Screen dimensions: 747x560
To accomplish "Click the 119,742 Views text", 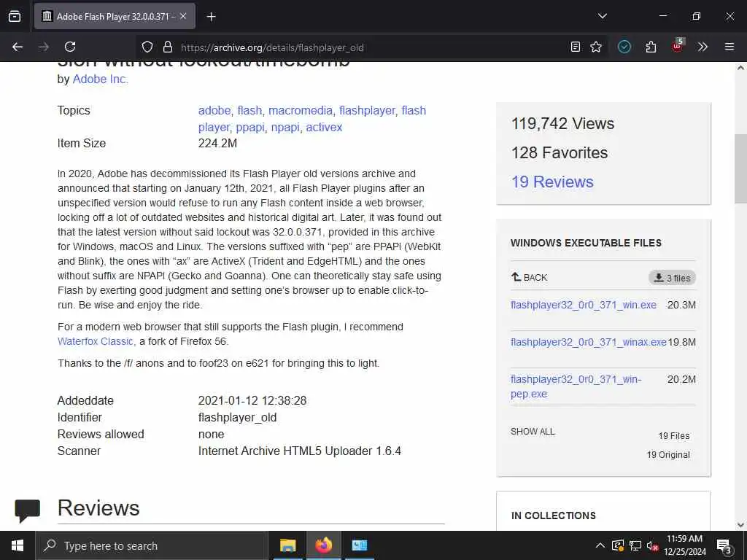I will (x=562, y=124).
